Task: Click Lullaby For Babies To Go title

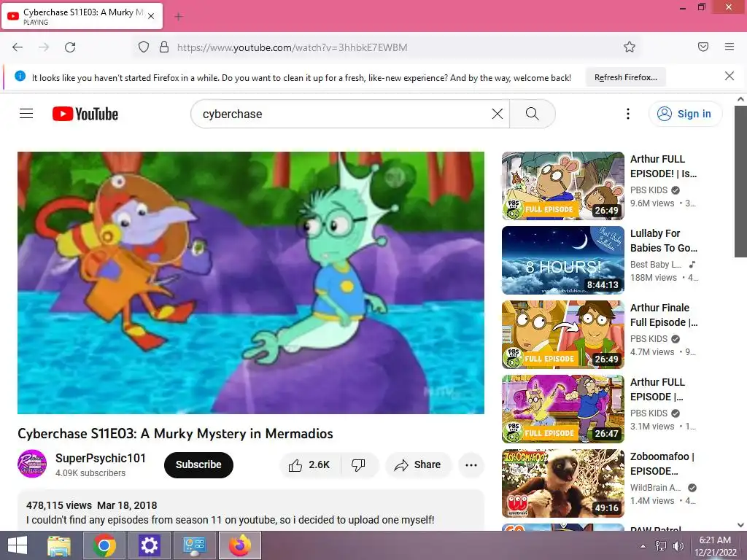Action: pos(664,241)
